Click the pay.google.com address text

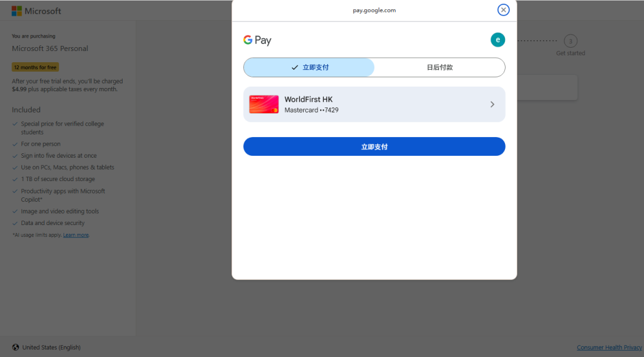coord(374,10)
